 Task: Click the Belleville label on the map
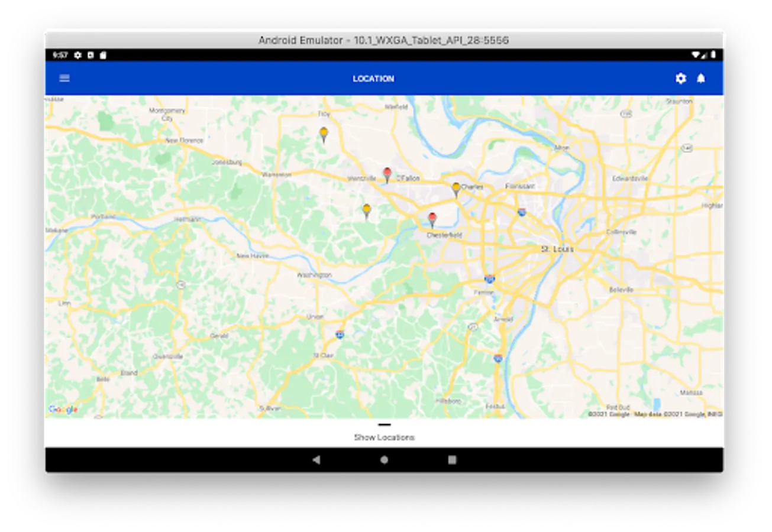621,290
